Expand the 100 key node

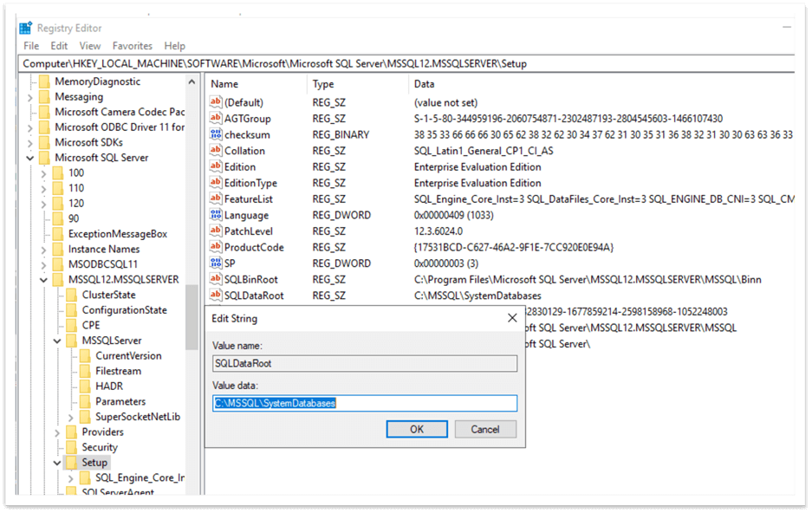click(43, 173)
